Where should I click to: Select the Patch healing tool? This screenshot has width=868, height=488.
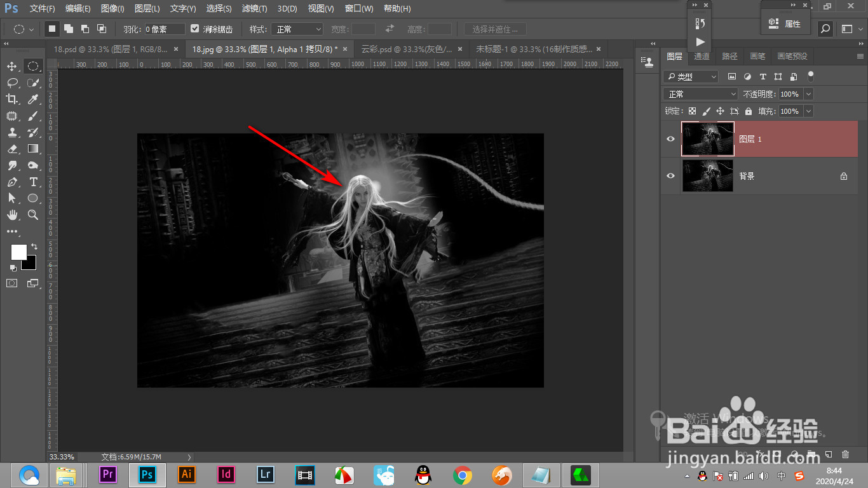tap(12, 116)
